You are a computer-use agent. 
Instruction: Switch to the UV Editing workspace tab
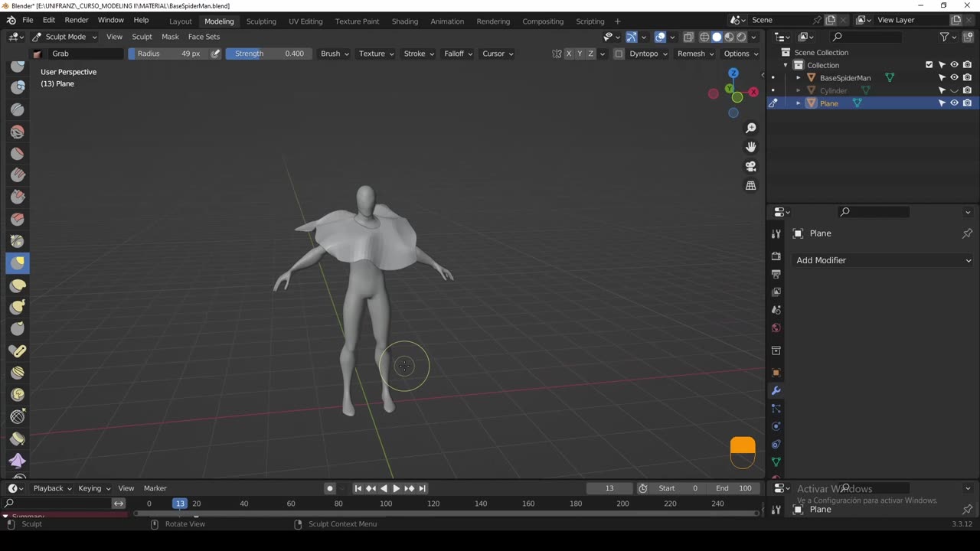tap(305, 21)
